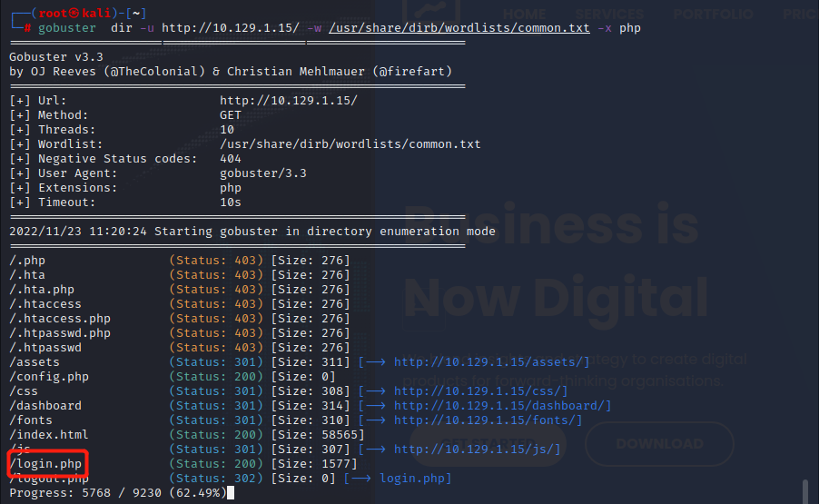Click the Status 200 value for config.php
The image size is (819, 504).
[x=216, y=377]
